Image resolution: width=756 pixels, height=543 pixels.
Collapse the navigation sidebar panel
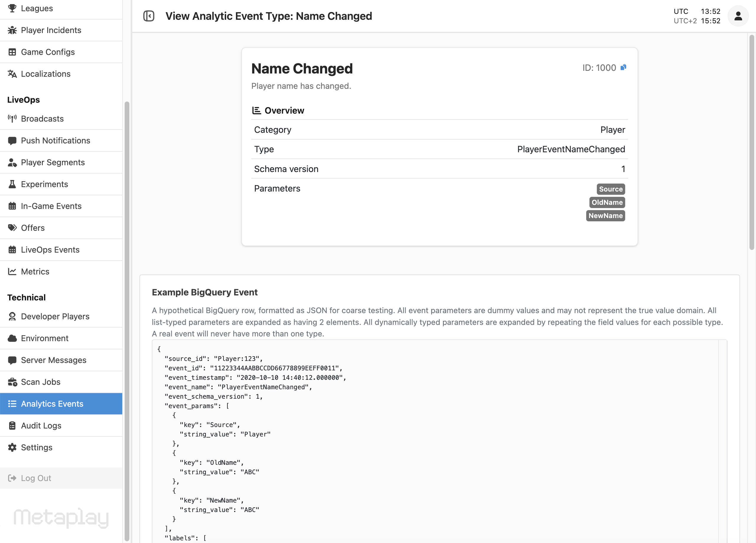coord(149,16)
